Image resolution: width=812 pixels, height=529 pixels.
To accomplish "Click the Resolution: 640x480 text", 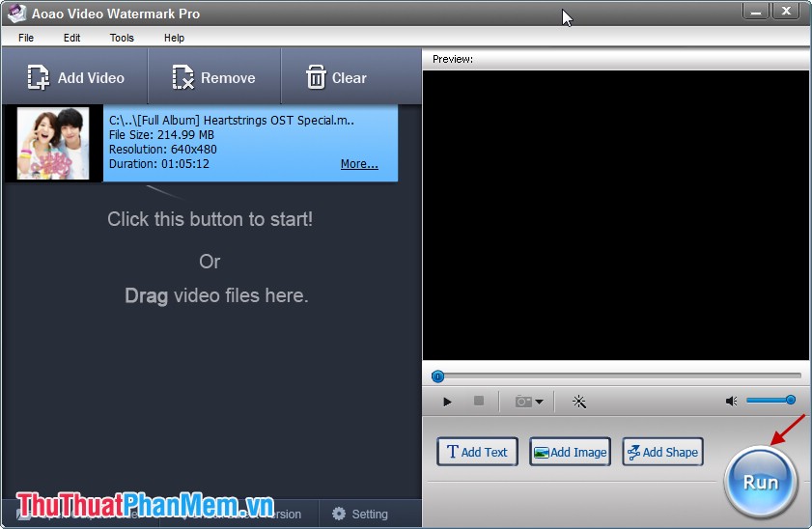I will point(162,149).
